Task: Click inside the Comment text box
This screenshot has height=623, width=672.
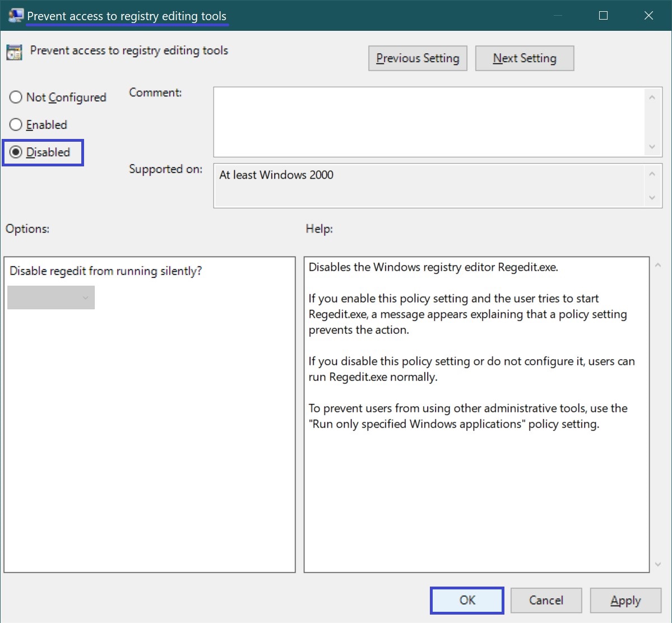Action: 429,122
